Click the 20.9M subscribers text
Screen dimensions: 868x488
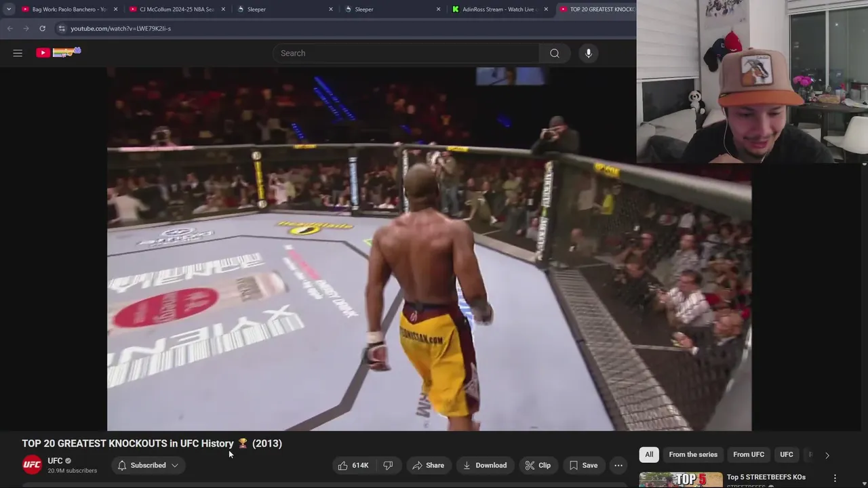[72, 470]
